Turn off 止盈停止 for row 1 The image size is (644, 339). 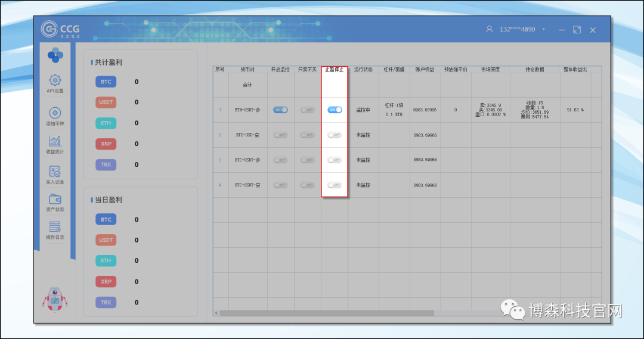[335, 110]
